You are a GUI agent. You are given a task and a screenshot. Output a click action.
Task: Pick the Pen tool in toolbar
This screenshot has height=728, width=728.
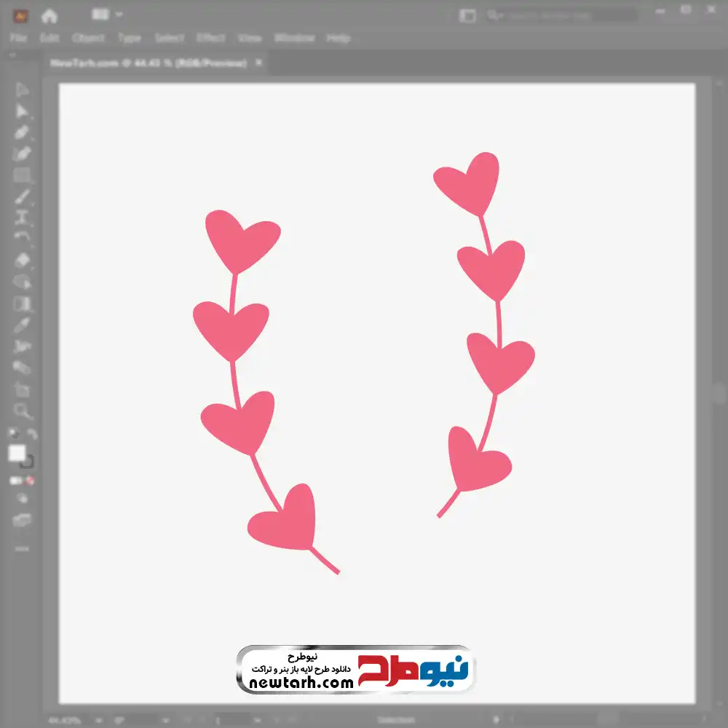22,132
